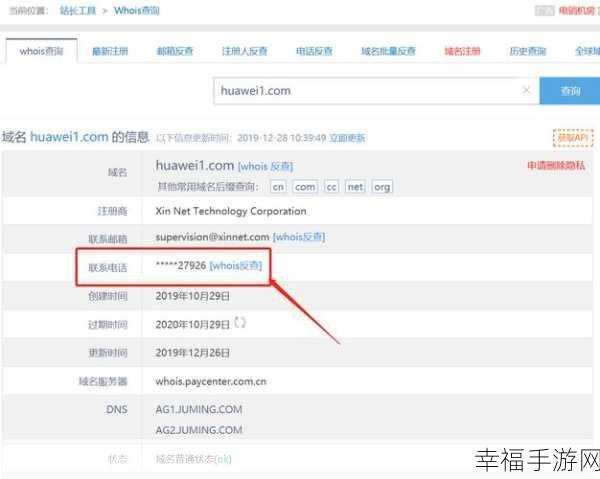Query the net suffix button
This screenshot has height=479, width=600.
coord(355,187)
